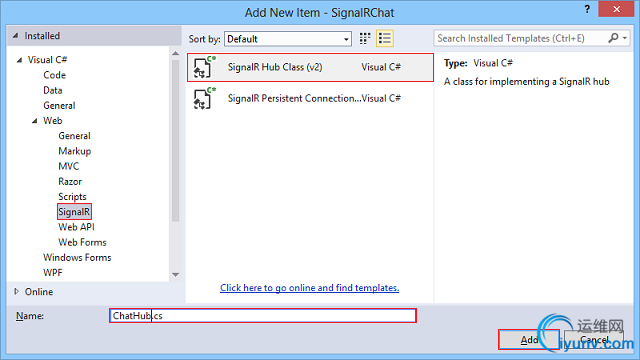The image size is (640, 360).
Task: Choose the Windows Forms category
Action: click(x=77, y=258)
